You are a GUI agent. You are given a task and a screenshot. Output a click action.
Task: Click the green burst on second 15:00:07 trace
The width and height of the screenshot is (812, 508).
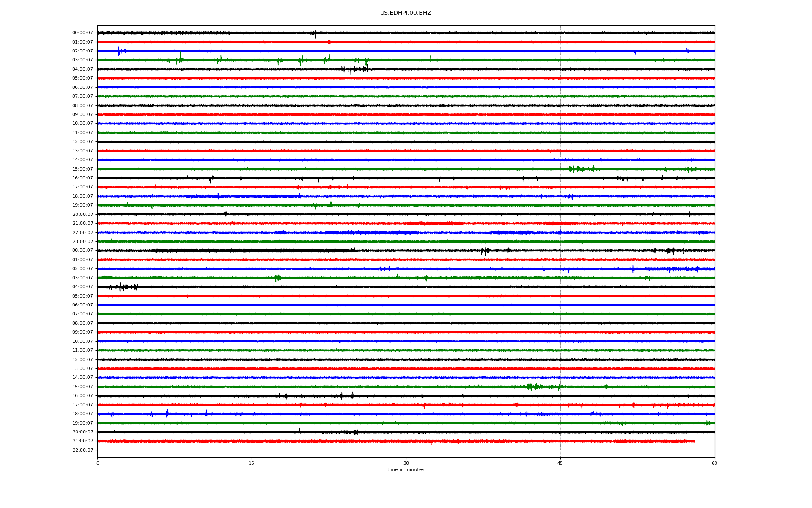point(530,387)
